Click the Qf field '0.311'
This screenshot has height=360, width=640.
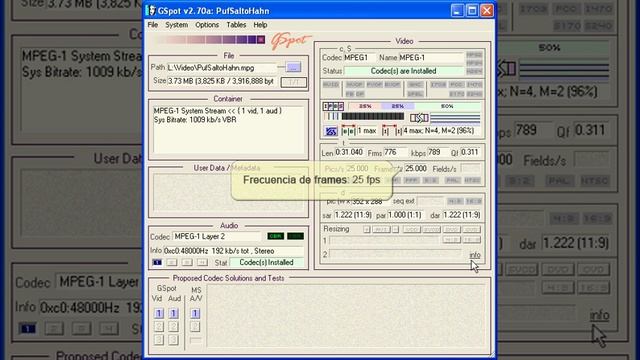[x=470, y=152]
